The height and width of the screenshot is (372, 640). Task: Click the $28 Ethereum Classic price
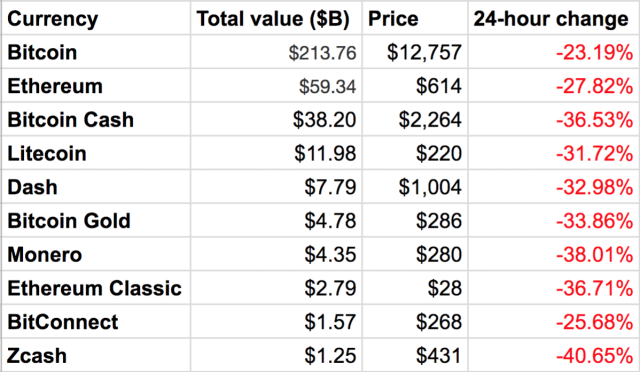[415, 288]
